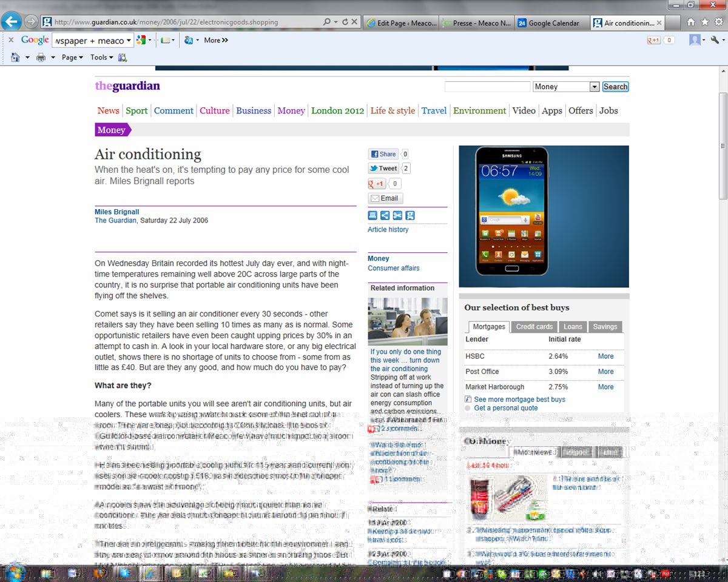This screenshot has width=728, height=582.
Task: Open the Article history link
Action: pos(388,230)
